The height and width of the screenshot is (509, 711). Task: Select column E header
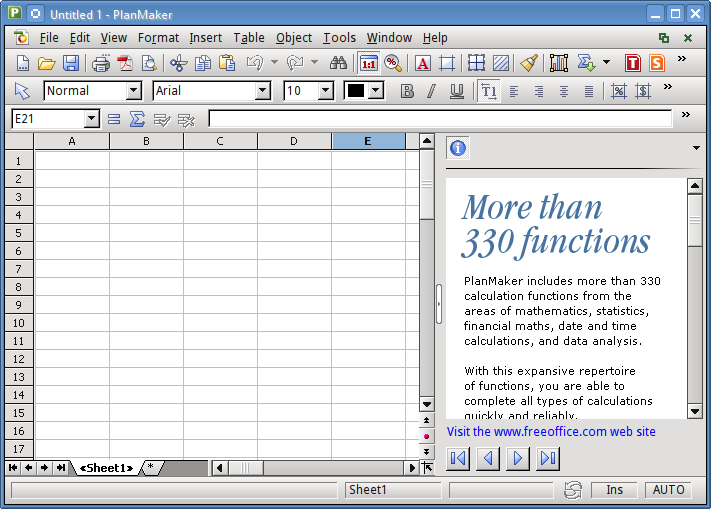tap(368, 141)
